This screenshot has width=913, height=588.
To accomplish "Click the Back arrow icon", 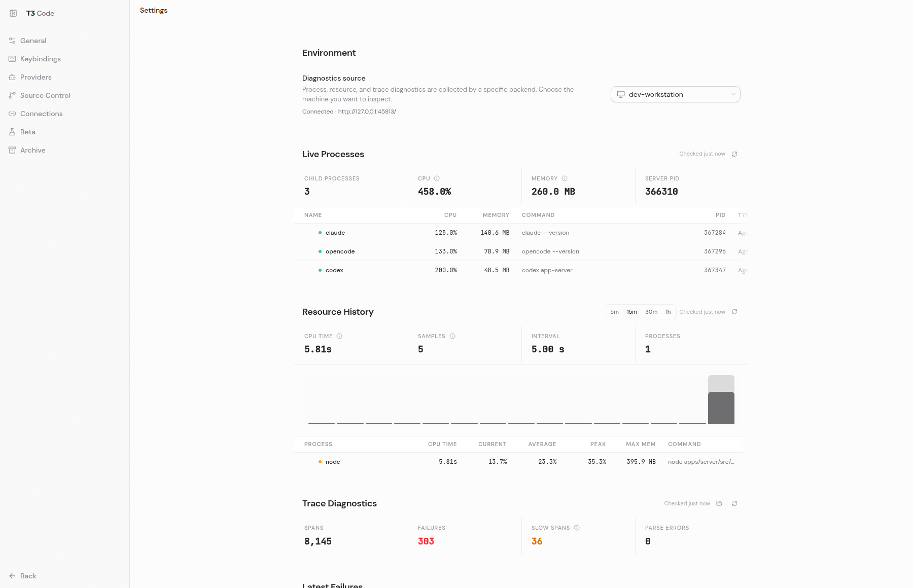I will [x=12, y=576].
